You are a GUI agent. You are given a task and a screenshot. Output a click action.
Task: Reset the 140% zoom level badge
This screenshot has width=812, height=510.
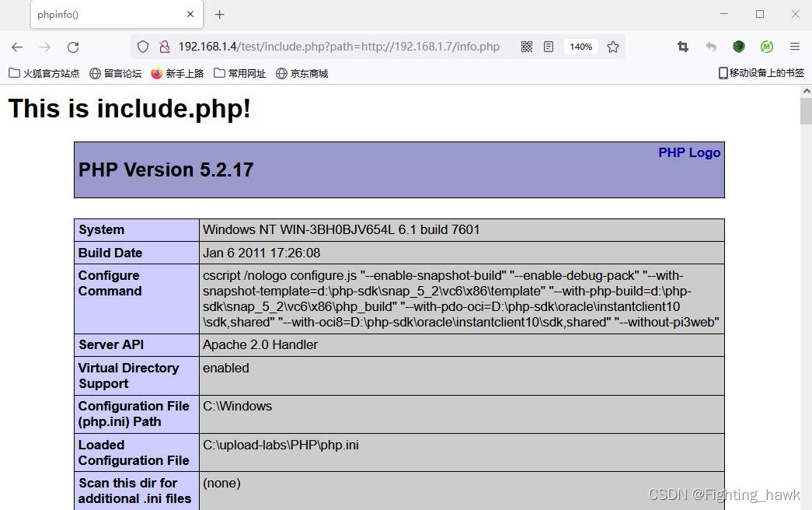[581, 47]
